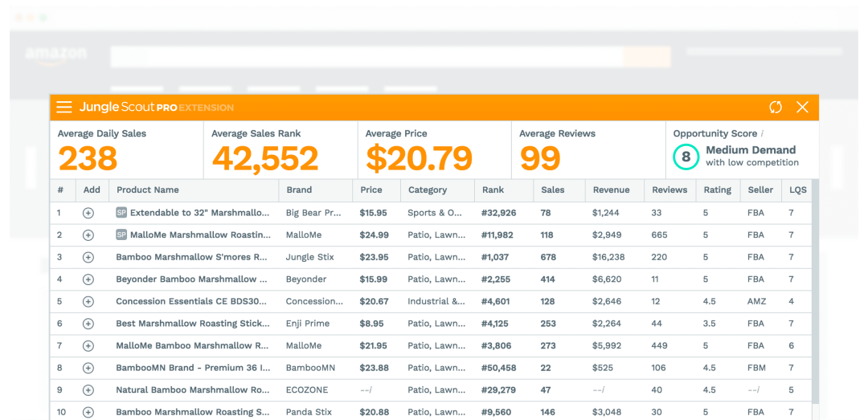The image size is (868, 420).
Task: Sort table by Rank column header
Action: (x=493, y=190)
